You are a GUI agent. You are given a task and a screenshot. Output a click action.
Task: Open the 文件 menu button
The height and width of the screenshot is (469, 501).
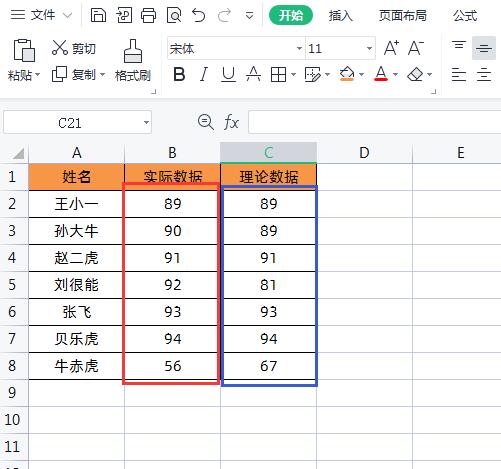(x=41, y=15)
